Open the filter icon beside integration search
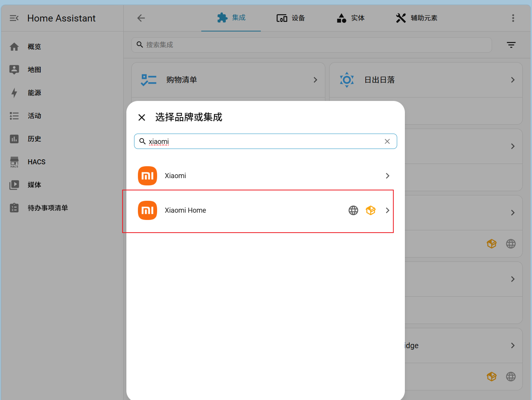The height and width of the screenshot is (400, 532). tap(511, 45)
